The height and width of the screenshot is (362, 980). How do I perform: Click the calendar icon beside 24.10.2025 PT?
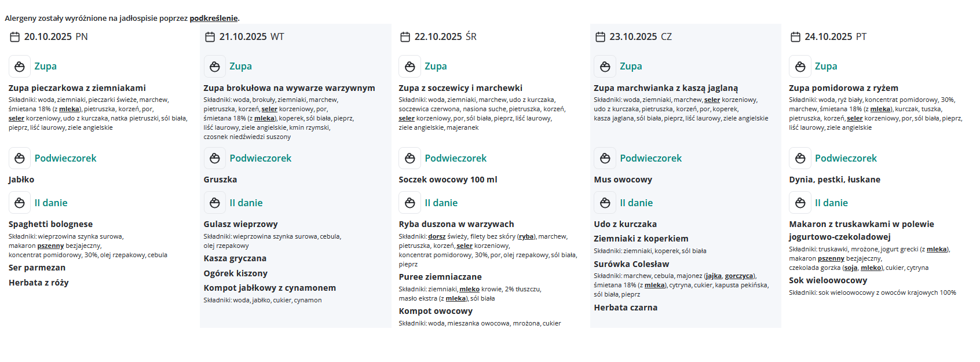796,37
